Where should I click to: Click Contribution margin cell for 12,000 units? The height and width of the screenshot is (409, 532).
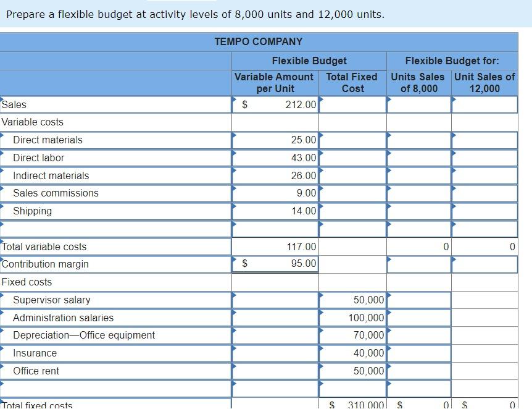[x=484, y=264]
